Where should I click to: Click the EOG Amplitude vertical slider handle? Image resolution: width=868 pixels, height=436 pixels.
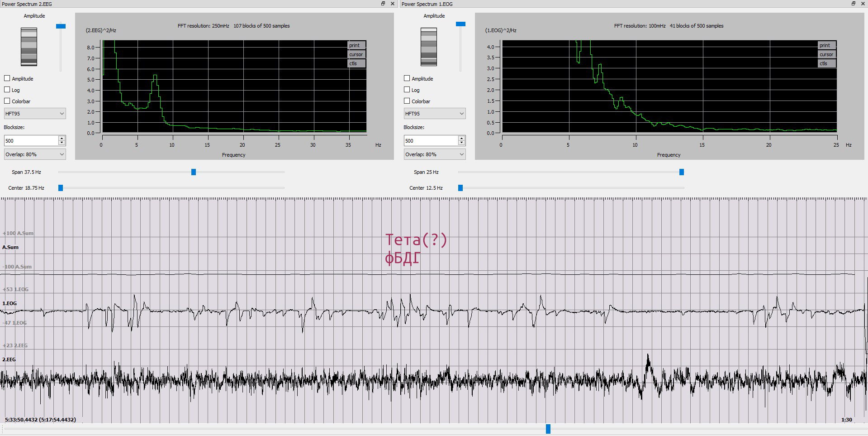[460, 24]
